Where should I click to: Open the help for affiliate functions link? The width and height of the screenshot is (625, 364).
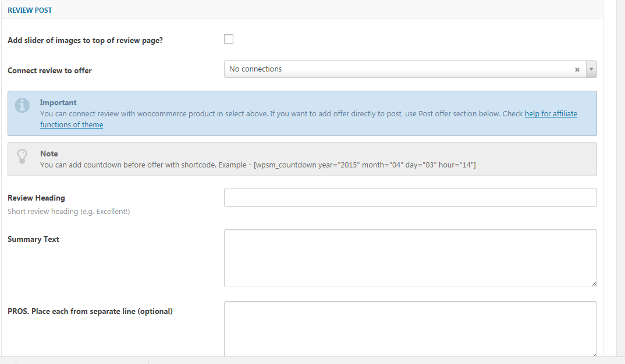click(x=551, y=114)
